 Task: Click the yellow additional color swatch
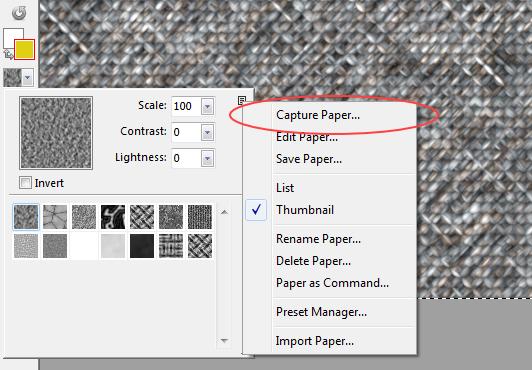[24, 50]
